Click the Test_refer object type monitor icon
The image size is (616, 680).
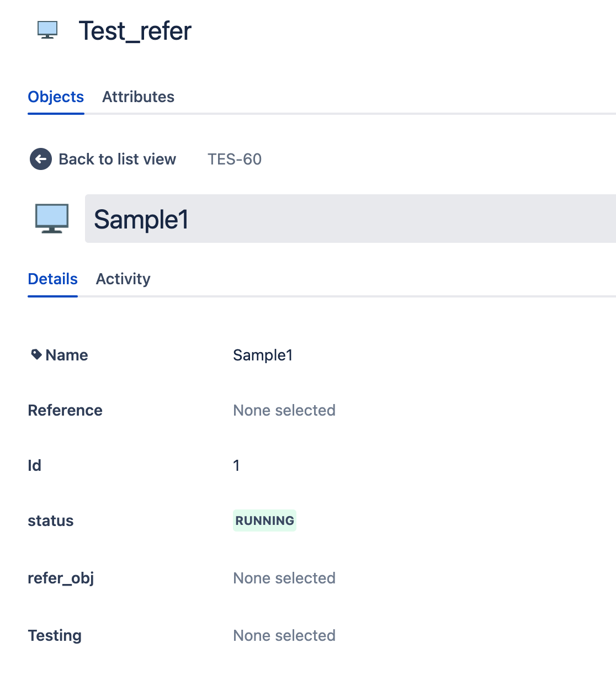coord(47,30)
